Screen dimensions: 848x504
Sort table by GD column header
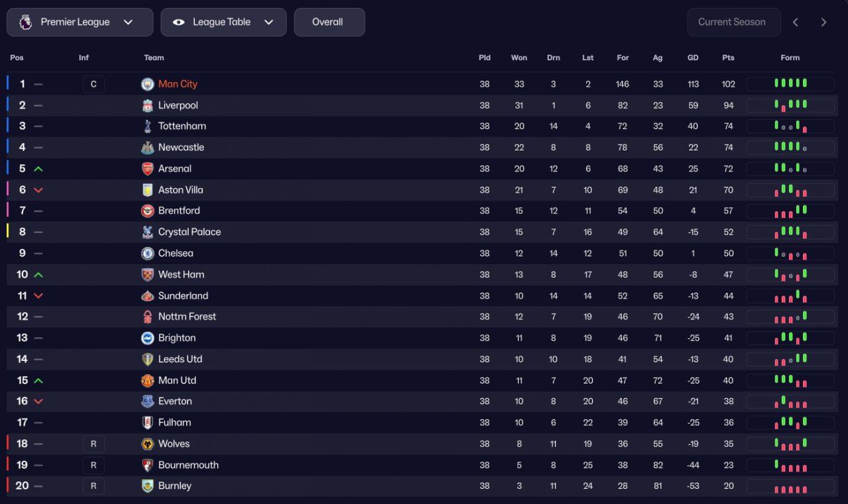(693, 58)
